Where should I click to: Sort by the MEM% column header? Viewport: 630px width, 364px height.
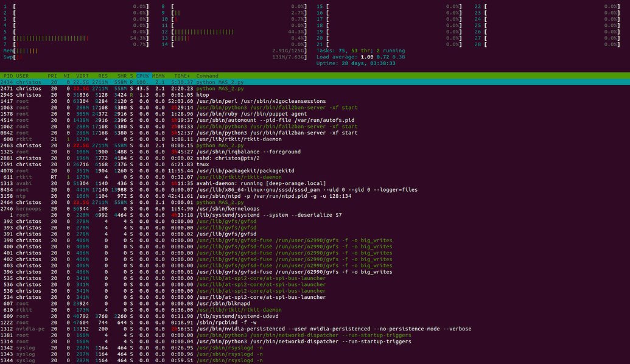160,76
